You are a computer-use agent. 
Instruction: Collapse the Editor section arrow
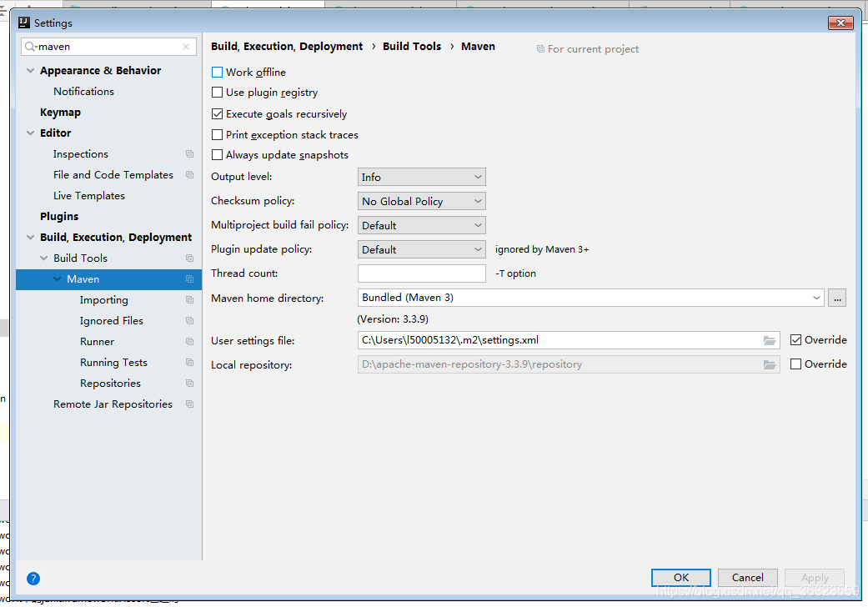click(x=31, y=133)
